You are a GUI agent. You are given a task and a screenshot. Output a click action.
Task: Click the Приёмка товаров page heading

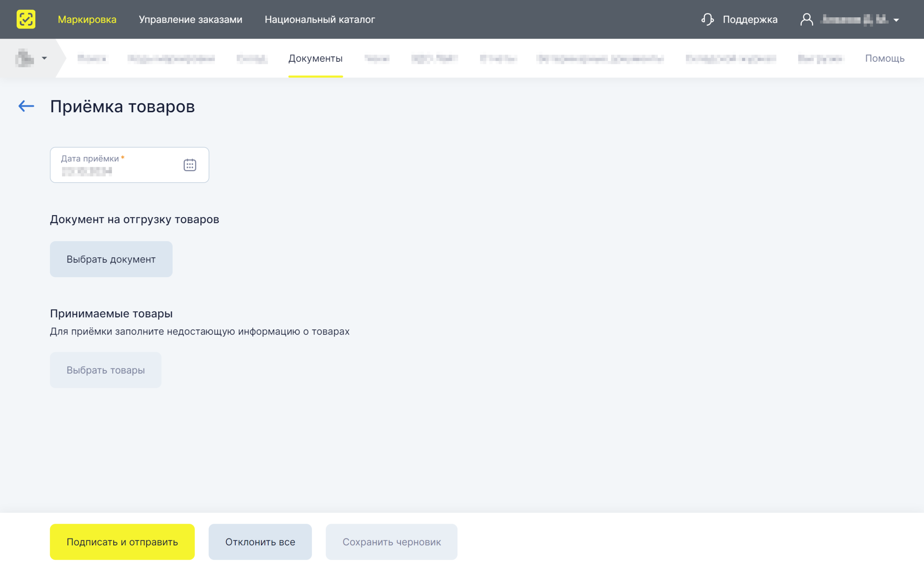(122, 106)
